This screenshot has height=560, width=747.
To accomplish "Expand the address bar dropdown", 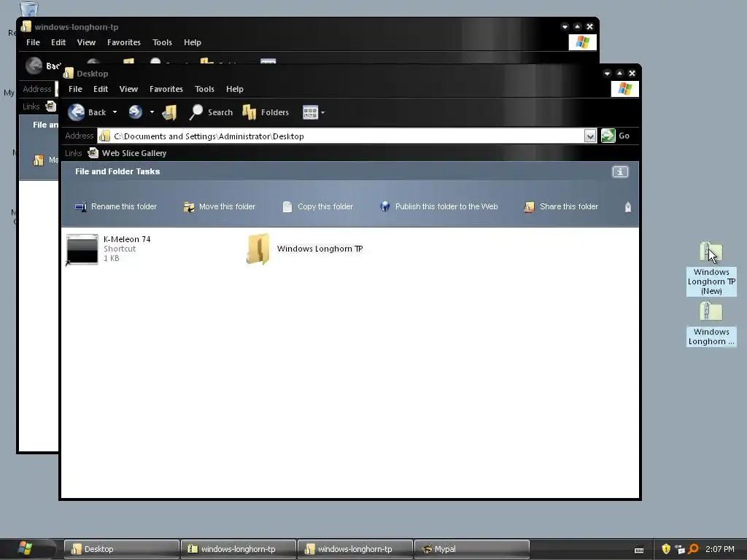I will pos(589,136).
